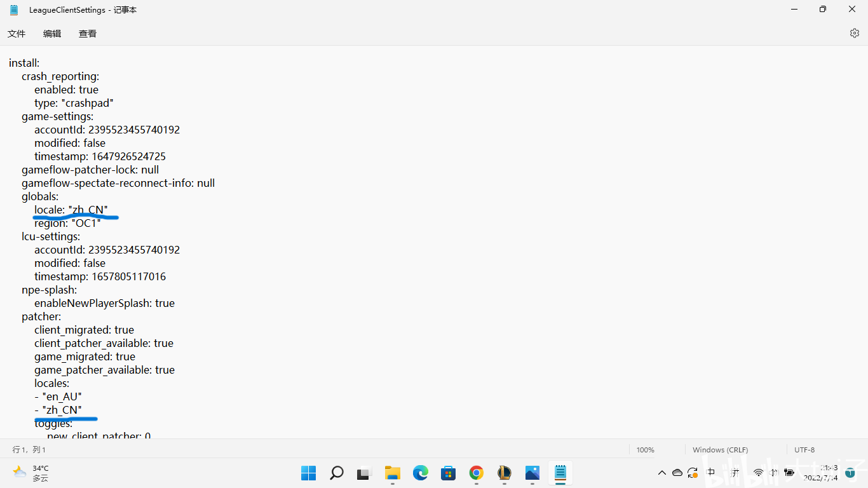Screen dimensions: 868x488
Task: Show hidden system tray icons
Action: point(662,473)
